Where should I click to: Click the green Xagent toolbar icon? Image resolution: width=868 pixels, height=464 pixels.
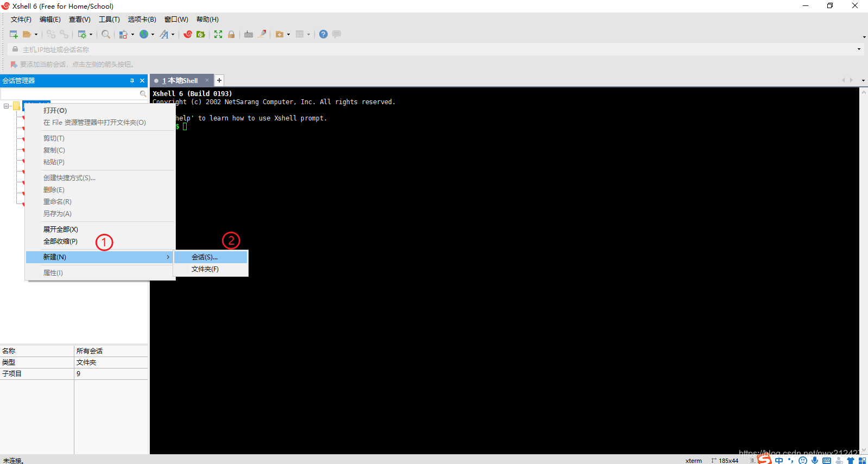click(x=201, y=34)
